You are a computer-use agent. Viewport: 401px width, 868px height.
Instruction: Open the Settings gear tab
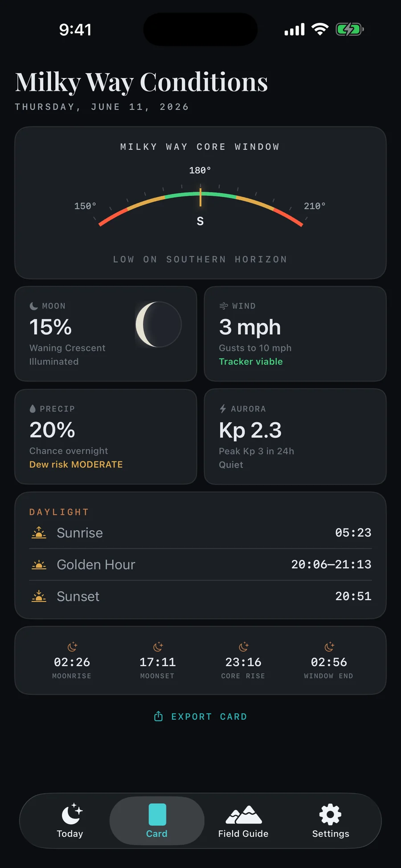331,821
